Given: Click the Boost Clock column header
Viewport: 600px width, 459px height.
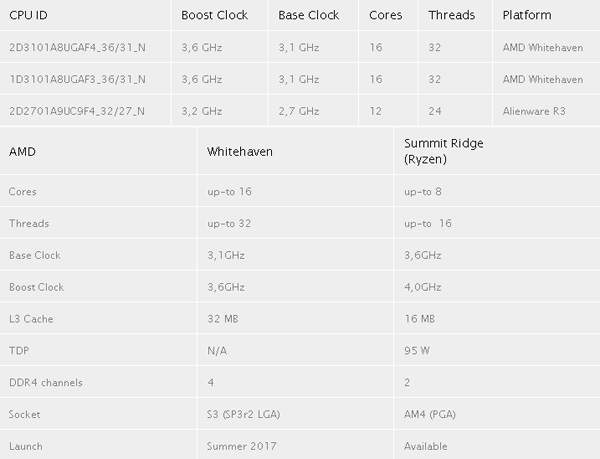Looking at the screenshot, I should pos(215,16).
